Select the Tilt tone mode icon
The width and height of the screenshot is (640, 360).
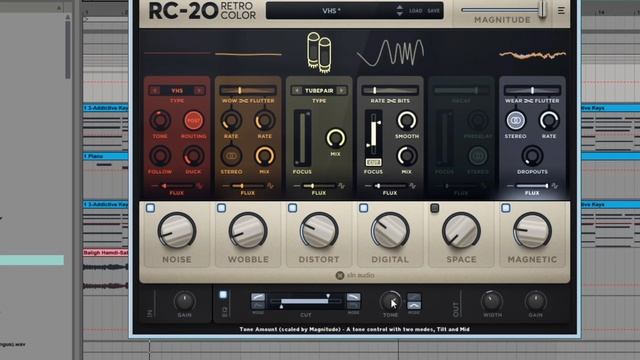pos(414,297)
